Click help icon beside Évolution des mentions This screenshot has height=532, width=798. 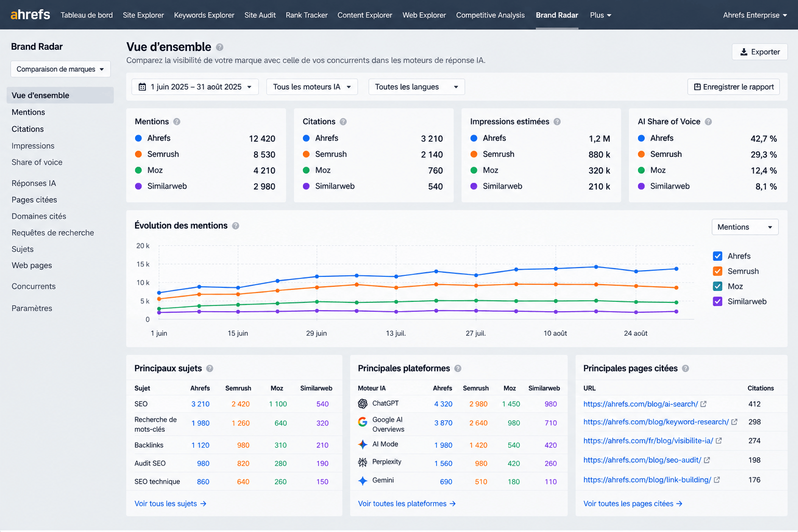pos(236,226)
